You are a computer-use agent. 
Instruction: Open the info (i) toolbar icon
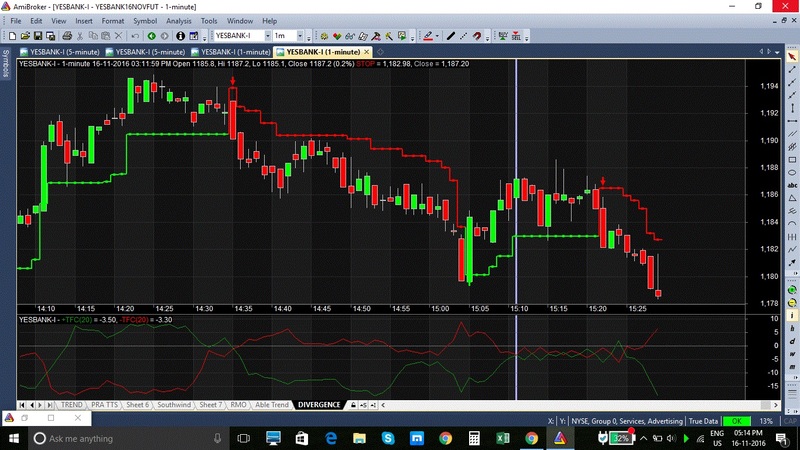click(x=180, y=36)
